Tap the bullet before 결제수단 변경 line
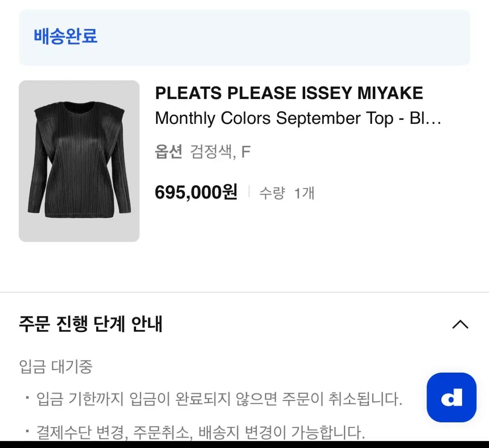 pos(27,431)
